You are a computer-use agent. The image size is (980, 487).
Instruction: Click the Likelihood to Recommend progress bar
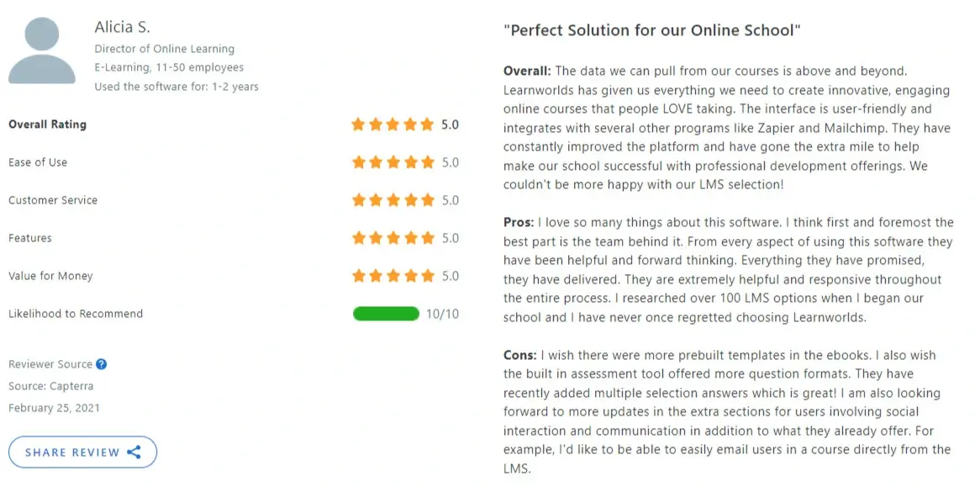pyautogui.click(x=387, y=313)
